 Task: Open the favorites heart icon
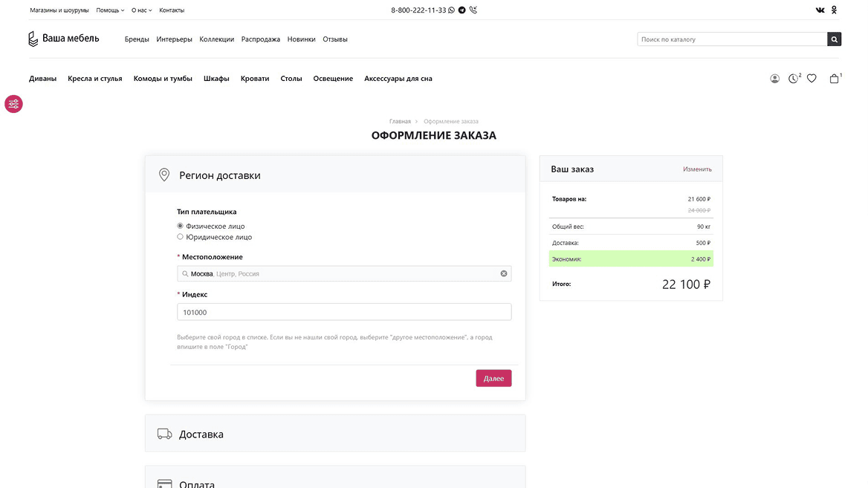pos(812,79)
